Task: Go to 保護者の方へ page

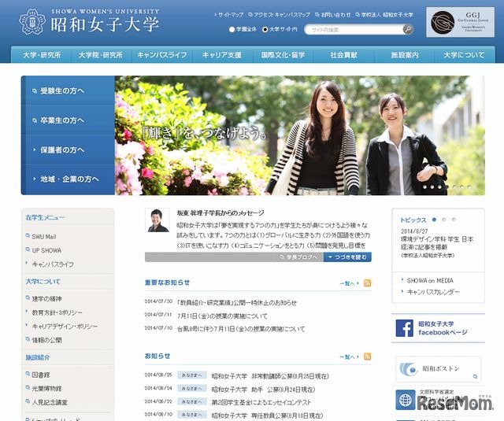Action: [69, 150]
